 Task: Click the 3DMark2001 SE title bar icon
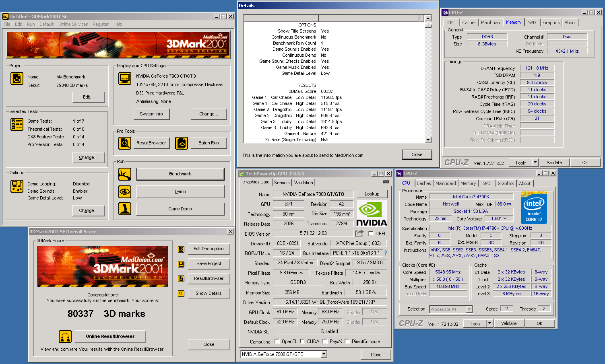(x=5, y=16)
